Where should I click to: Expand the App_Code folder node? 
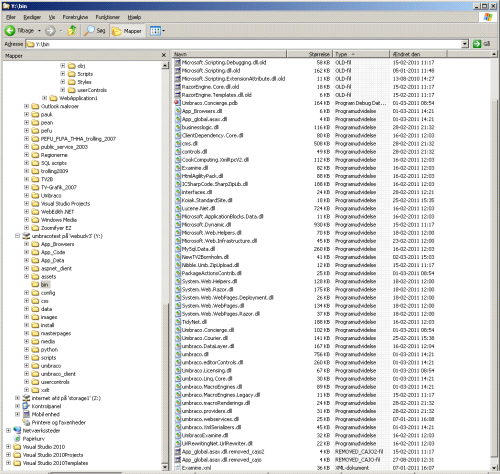tap(26, 252)
